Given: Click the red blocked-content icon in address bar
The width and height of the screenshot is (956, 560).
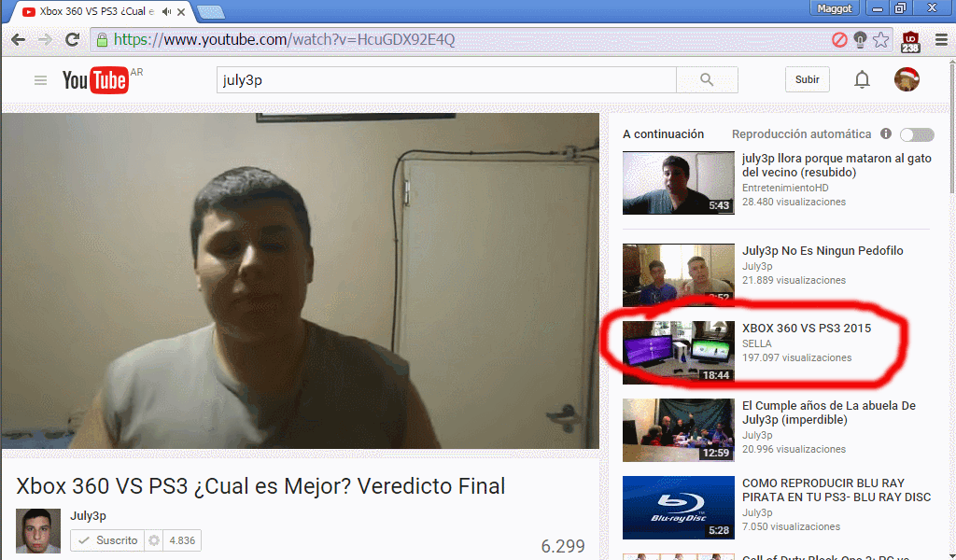Looking at the screenshot, I should click(x=839, y=40).
